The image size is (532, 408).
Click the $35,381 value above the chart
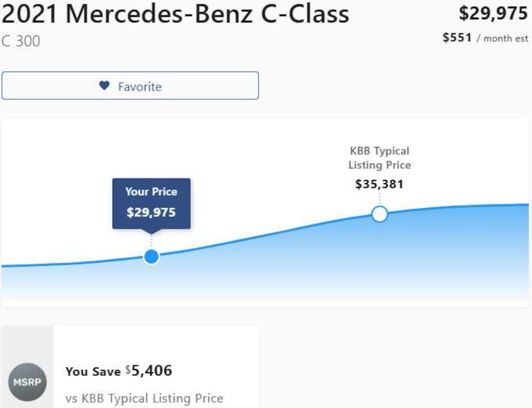click(x=379, y=184)
